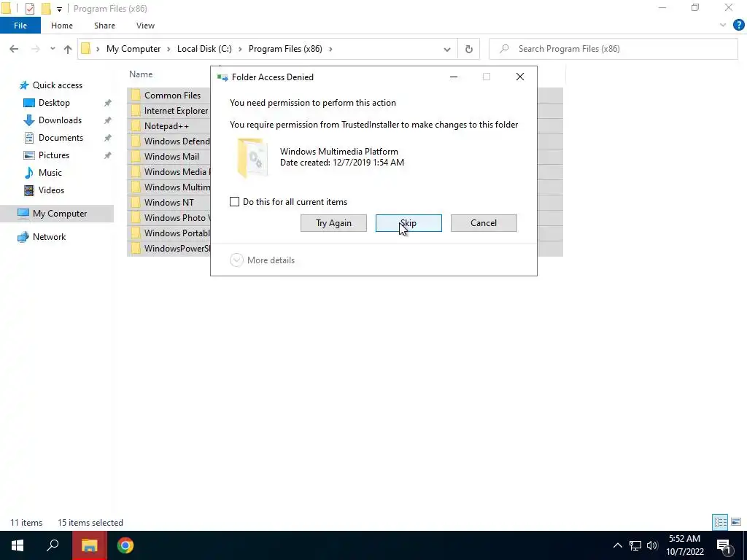Open Documents from the sidebar

61,138
